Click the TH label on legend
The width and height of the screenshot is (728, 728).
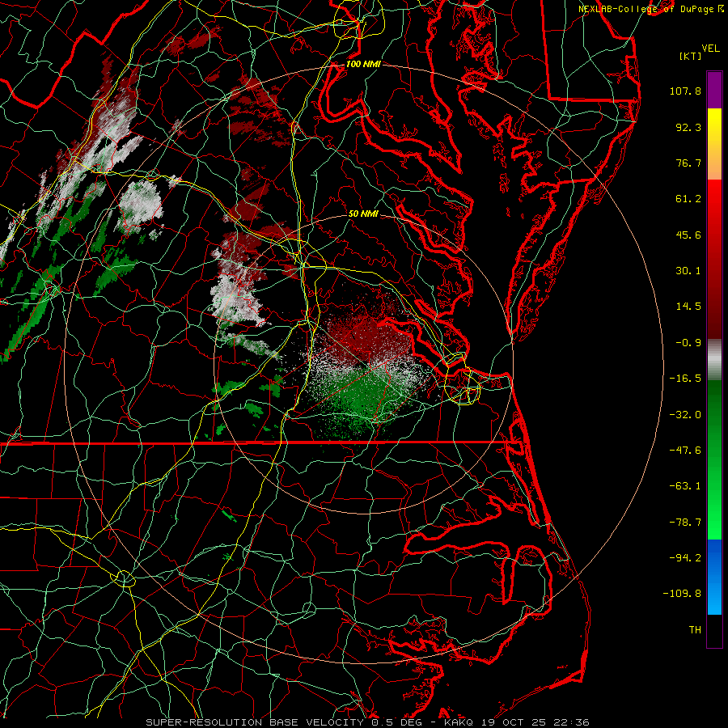(695, 630)
